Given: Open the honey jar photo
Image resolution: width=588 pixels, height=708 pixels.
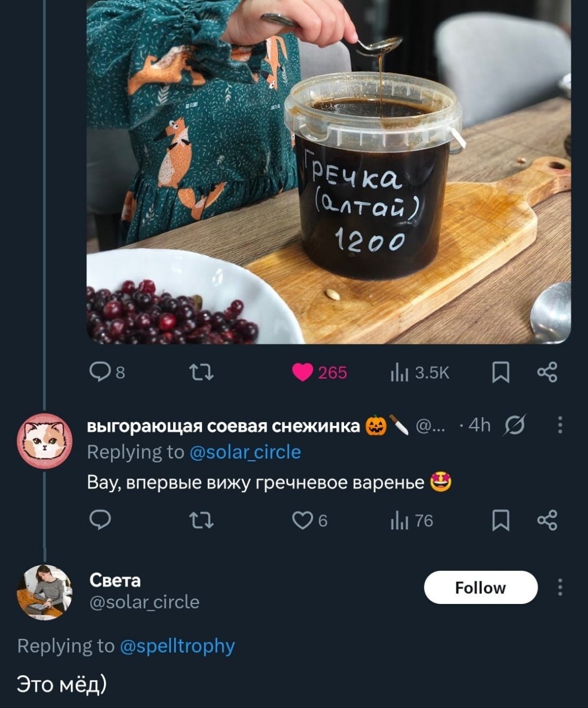Looking at the screenshot, I should [329, 171].
